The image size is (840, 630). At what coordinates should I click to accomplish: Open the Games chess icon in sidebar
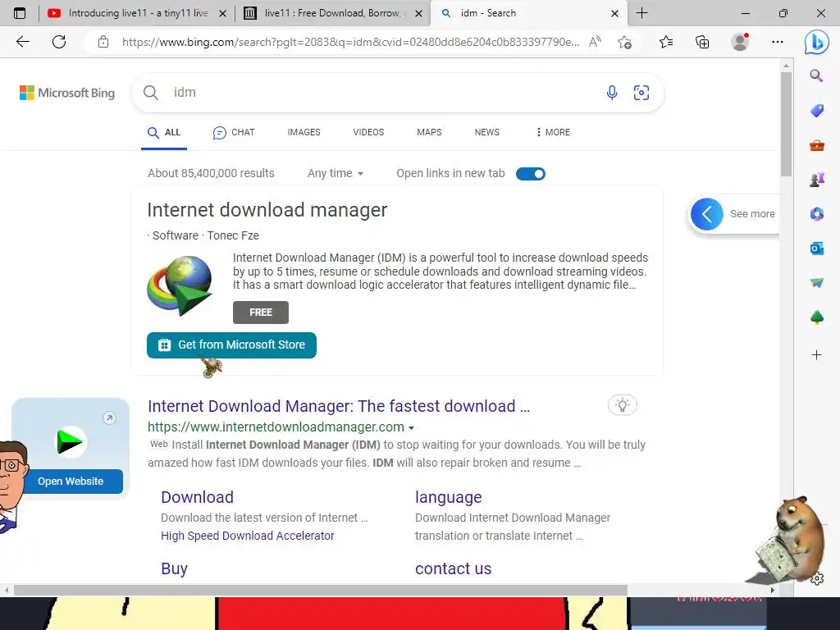(816, 180)
